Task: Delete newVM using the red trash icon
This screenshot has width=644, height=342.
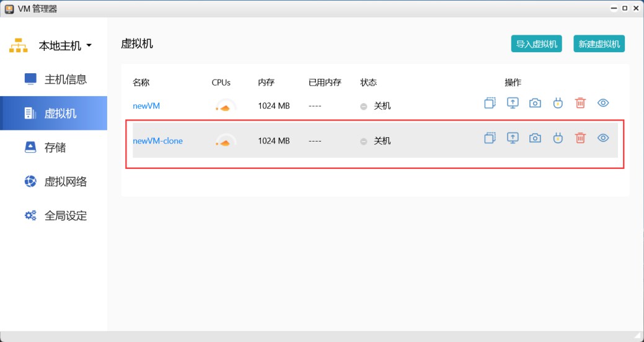Action: tap(580, 103)
